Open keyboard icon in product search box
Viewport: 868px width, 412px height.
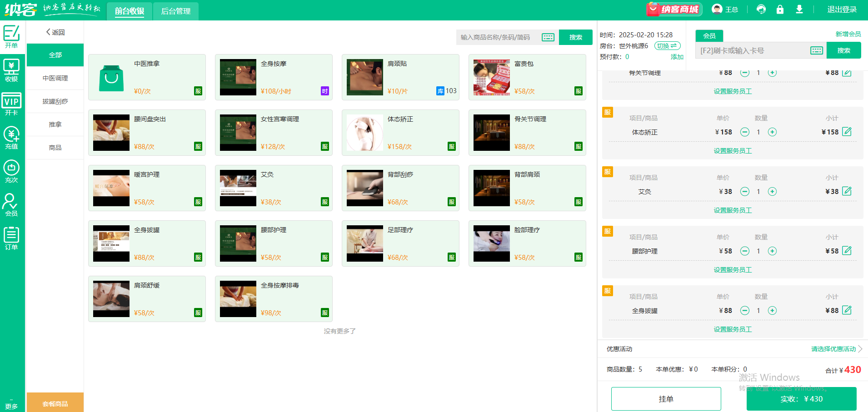click(548, 37)
